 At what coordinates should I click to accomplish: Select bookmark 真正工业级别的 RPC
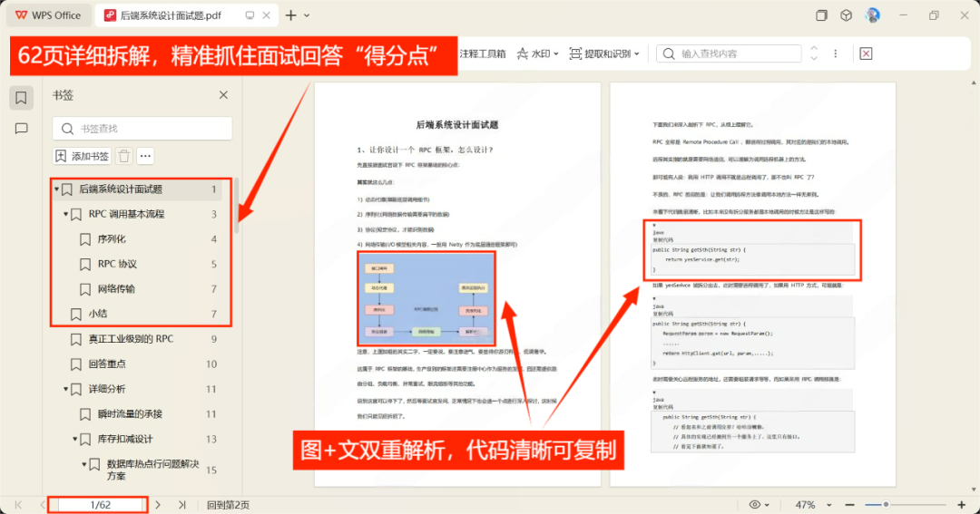click(x=131, y=339)
